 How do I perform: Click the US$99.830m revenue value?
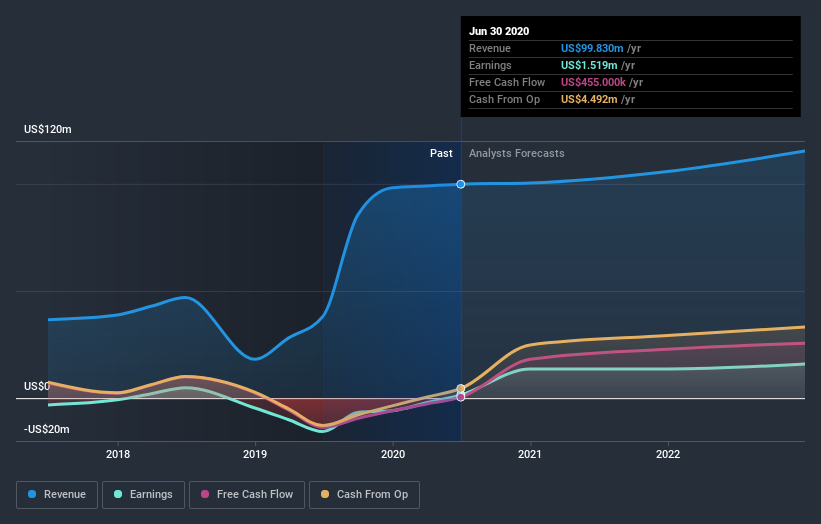pyautogui.click(x=592, y=48)
